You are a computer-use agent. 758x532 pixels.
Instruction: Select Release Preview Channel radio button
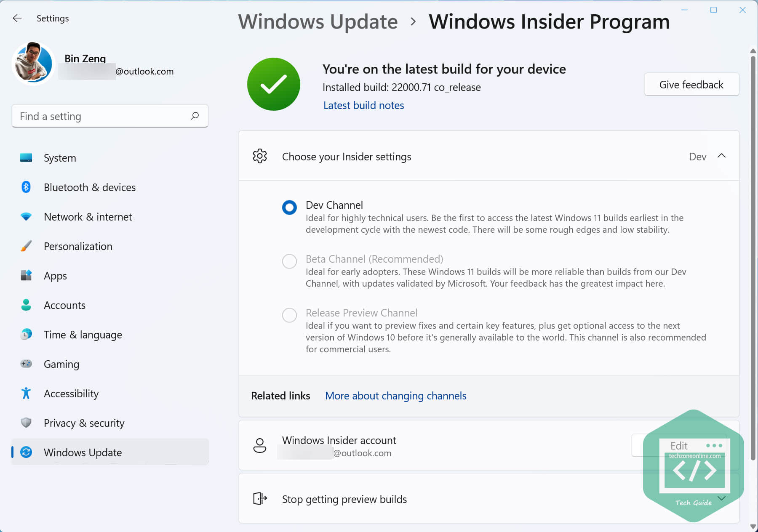pyautogui.click(x=289, y=315)
